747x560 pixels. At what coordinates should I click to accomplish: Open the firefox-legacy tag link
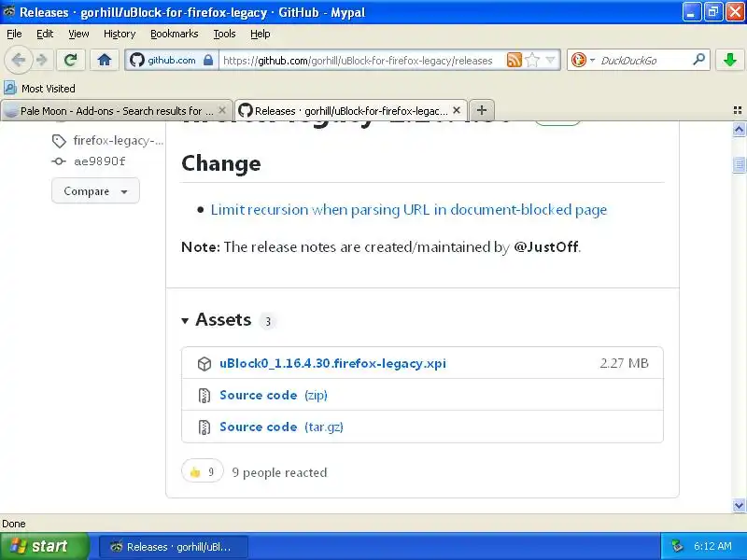pos(119,141)
